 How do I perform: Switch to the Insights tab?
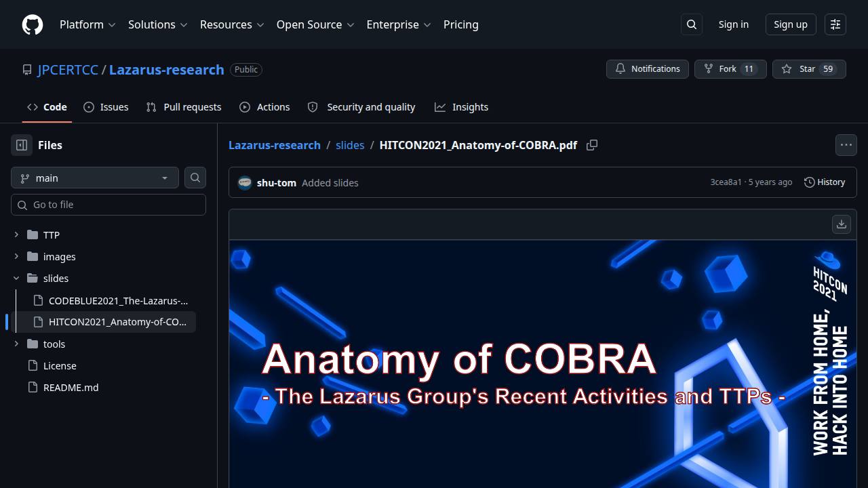click(462, 107)
